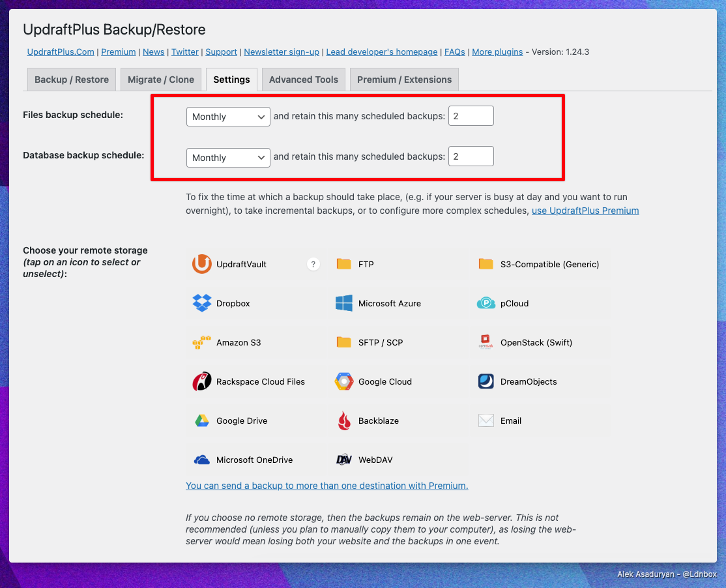Screen dimensions: 726x588
Task: Choose the Microsoft OneDrive cloud icon
Action: 202,460
